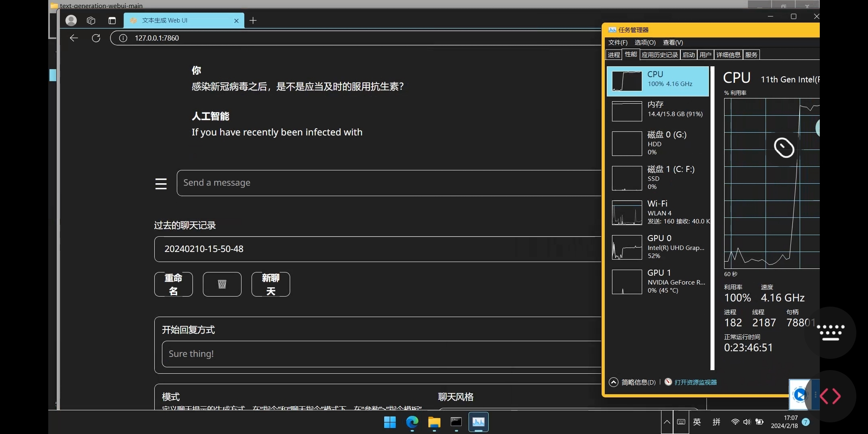868x434 pixels.
Task: Open the tab actions menu icon
Action: [x=112, y=20]
